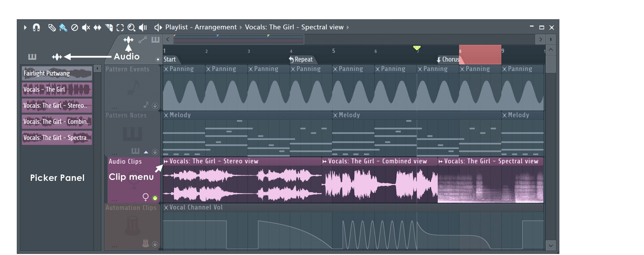The image size is (644, 255).
Task: Pick the Slip tool arrows icon
Action: [97, 27]
